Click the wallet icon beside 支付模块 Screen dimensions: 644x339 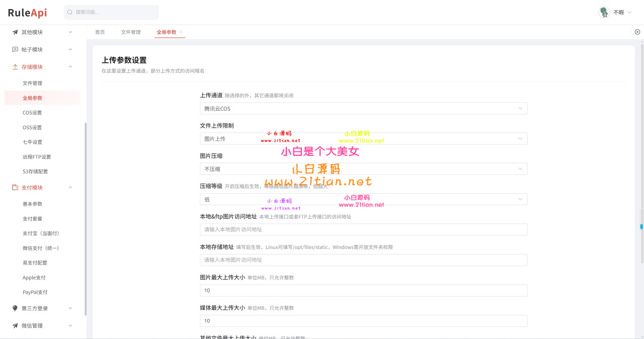(x=15, y=188)
